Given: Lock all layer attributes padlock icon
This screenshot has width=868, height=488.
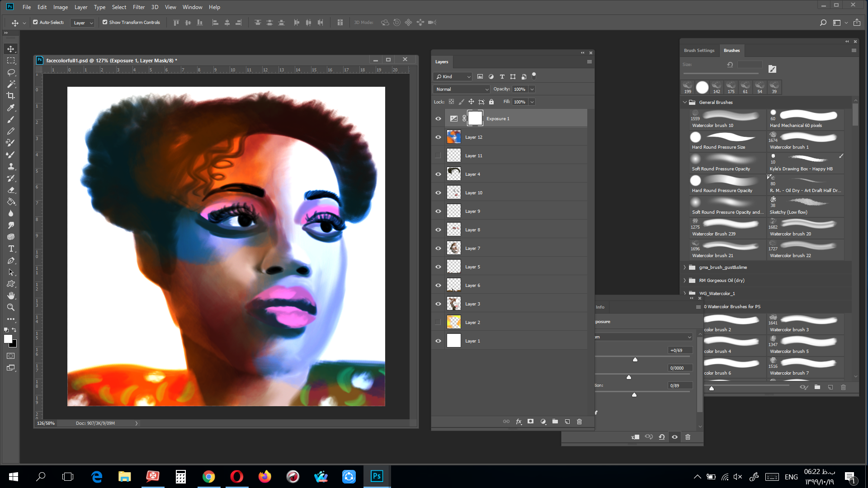Looking at the screenshot, I should (491, 102).
